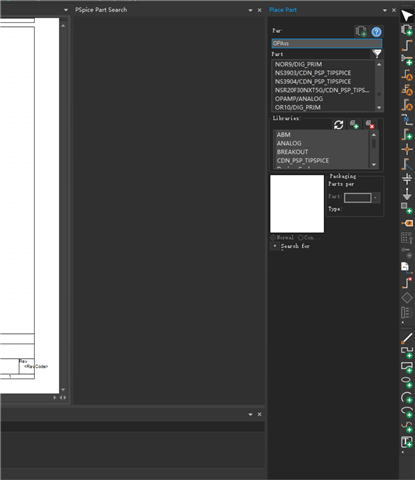The image size is (415, 480).
Task: Select the Place Bezier curve tool
Action: [407, 427]
